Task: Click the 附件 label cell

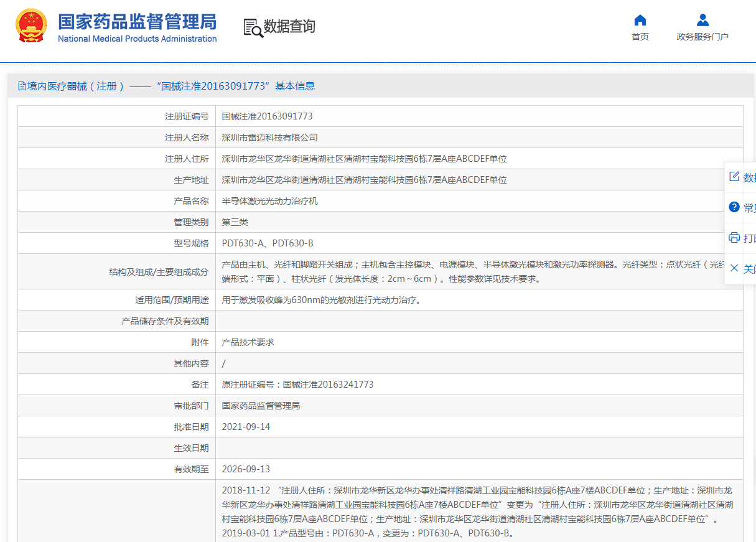Action: tap(116, 342)
